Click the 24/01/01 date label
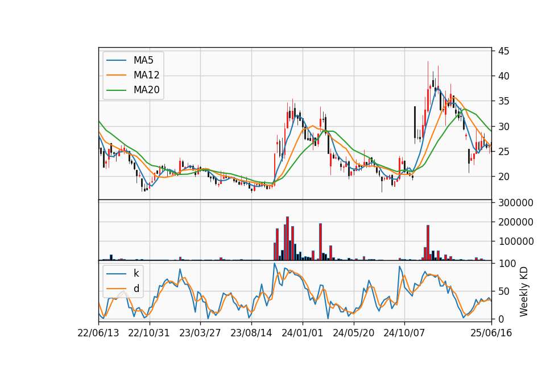546x392 pixels. (302, 333)
